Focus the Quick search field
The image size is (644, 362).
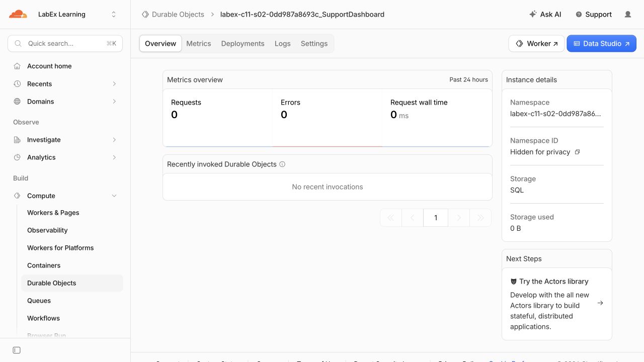click(x=65, y=44)
